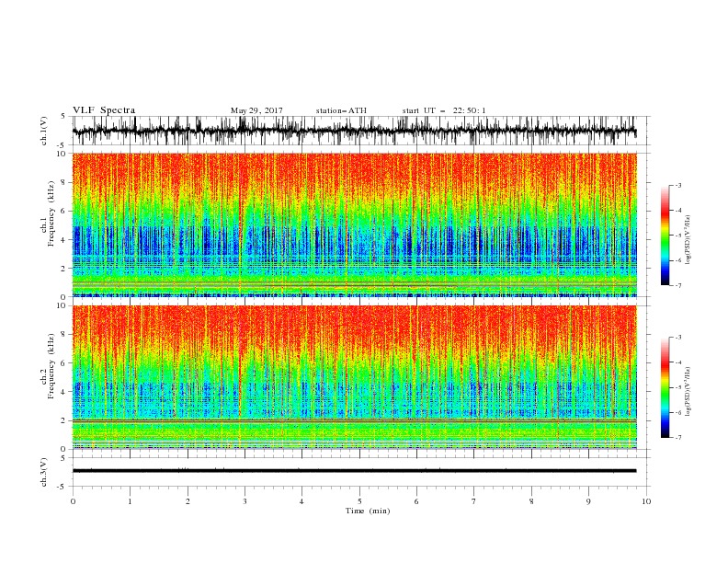728x563 pixels.
Task: Click the ch.1 spectrogram panel
Action: point(354,224)
